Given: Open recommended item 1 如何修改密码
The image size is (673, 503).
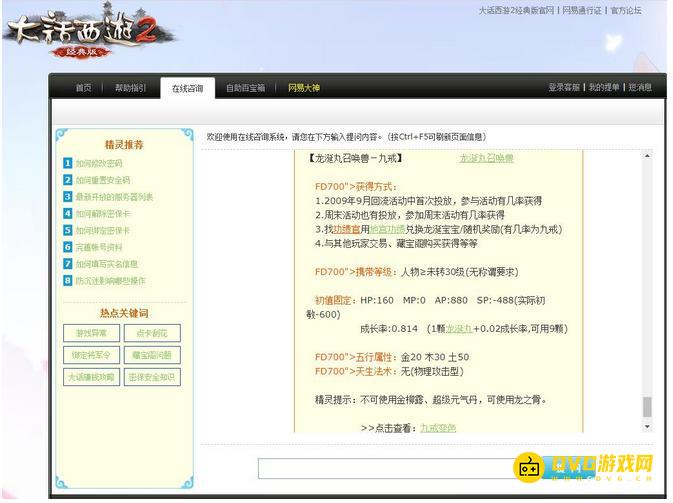Looking at the screenshot, I should [x=99, y=164].
